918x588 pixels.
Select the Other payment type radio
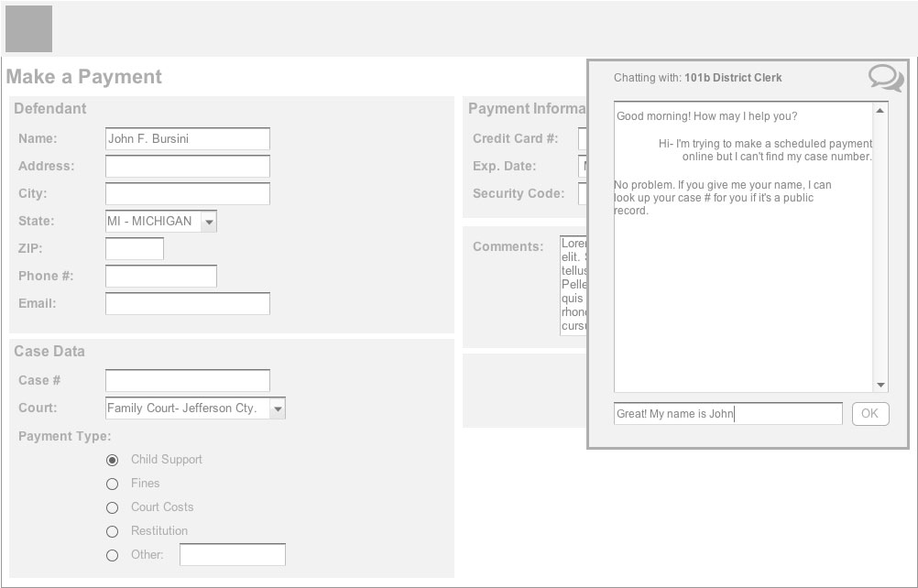(113, 555)
